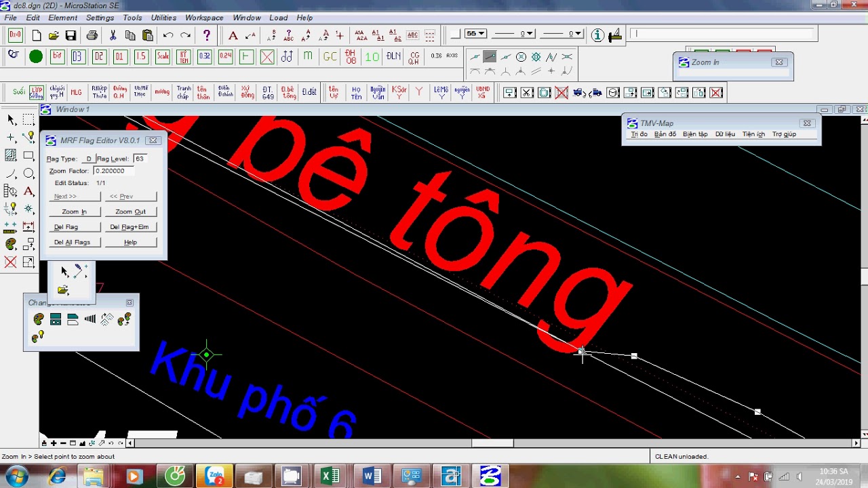Screen dimensions: 868x488
Task: Click the Suối toolbar icon
Action: click(18, 92)
